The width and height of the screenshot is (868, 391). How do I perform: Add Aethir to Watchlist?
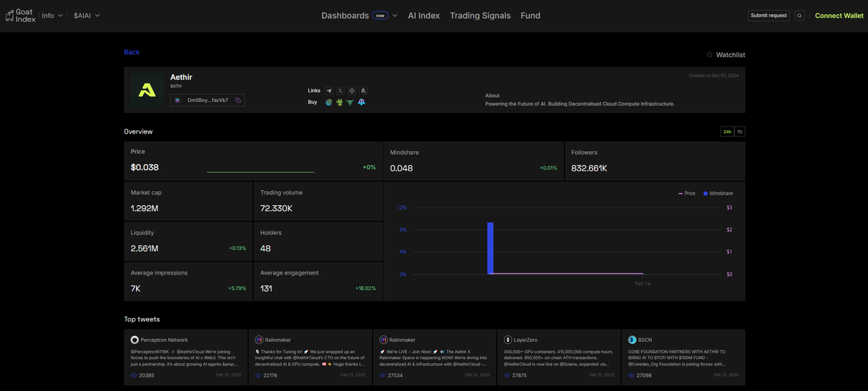tap(726, 54)
